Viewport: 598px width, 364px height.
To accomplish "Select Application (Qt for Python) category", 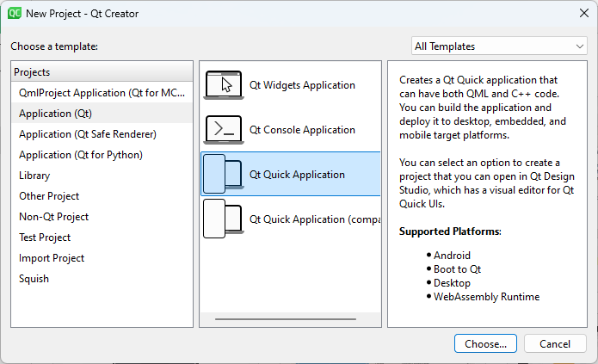I will point(81,155).
